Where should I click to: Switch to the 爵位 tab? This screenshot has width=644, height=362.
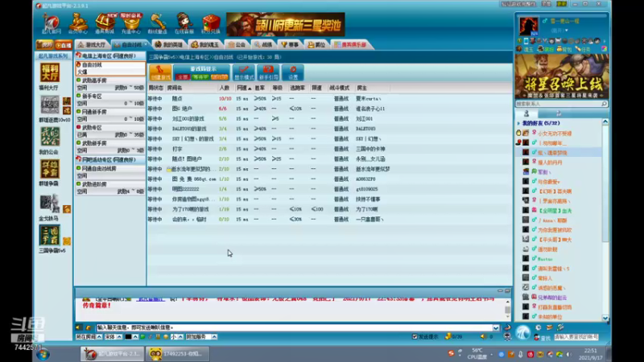[x=316, y=44]
